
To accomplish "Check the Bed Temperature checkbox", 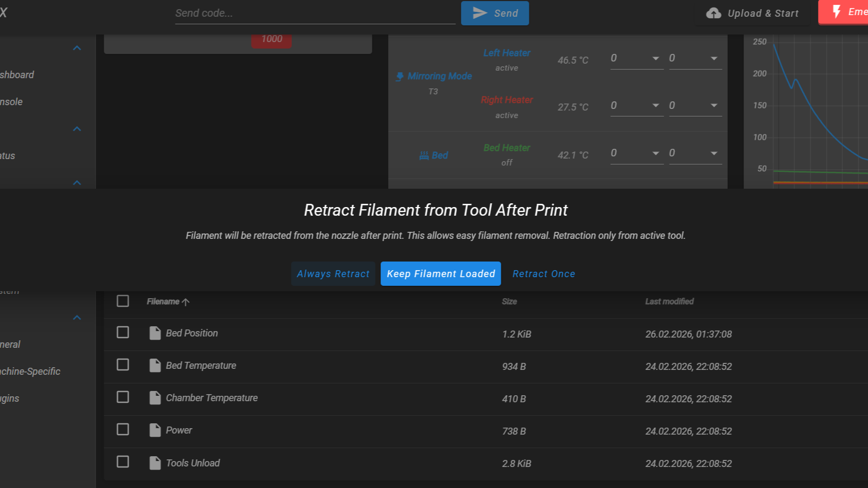I will click(123, 365).
